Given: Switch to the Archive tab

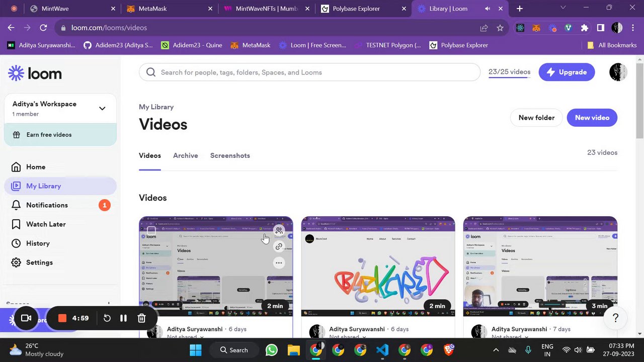Looking at the screenshot, I should pyautogui.click(x=185, y=155).
